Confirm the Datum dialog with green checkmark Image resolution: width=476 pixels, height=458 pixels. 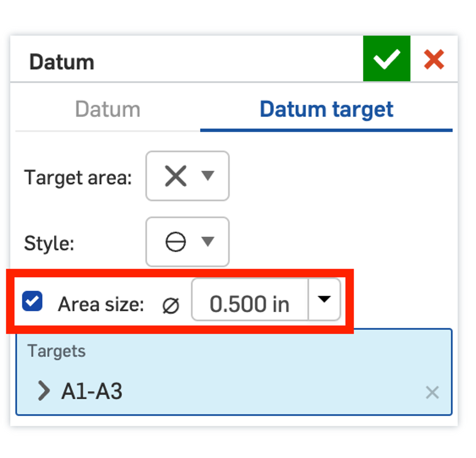386,59
